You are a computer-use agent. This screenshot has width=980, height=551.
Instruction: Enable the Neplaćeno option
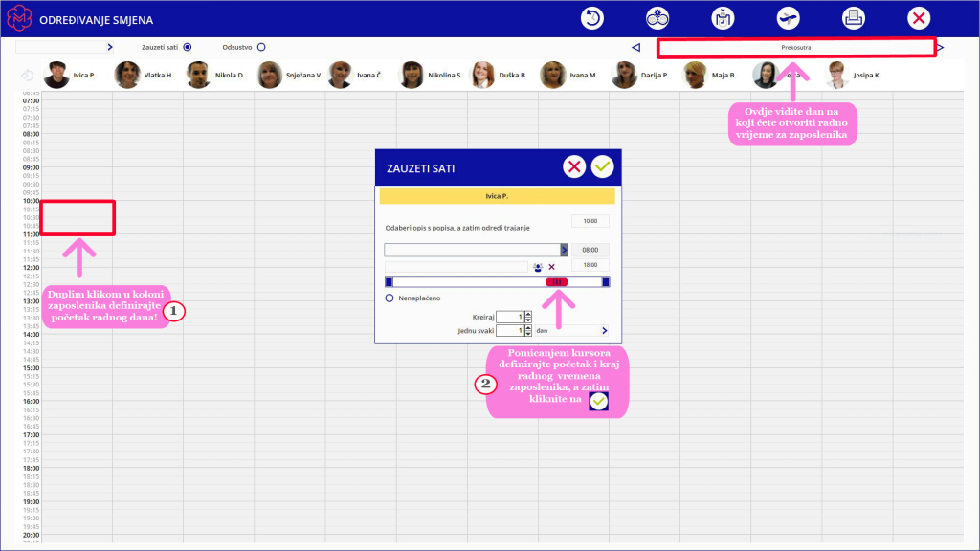pos(390,298)
